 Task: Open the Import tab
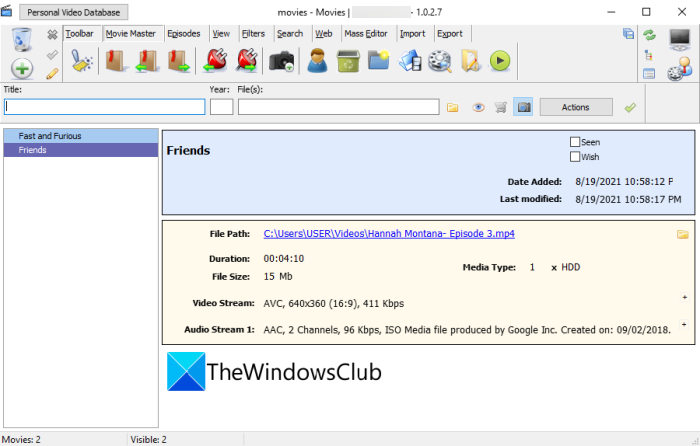(412, 33)
